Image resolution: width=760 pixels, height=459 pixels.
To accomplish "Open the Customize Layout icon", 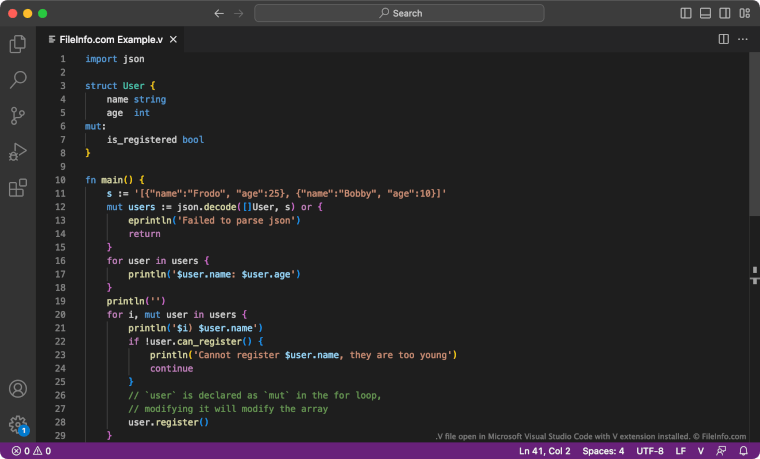I will click(744, 13).
